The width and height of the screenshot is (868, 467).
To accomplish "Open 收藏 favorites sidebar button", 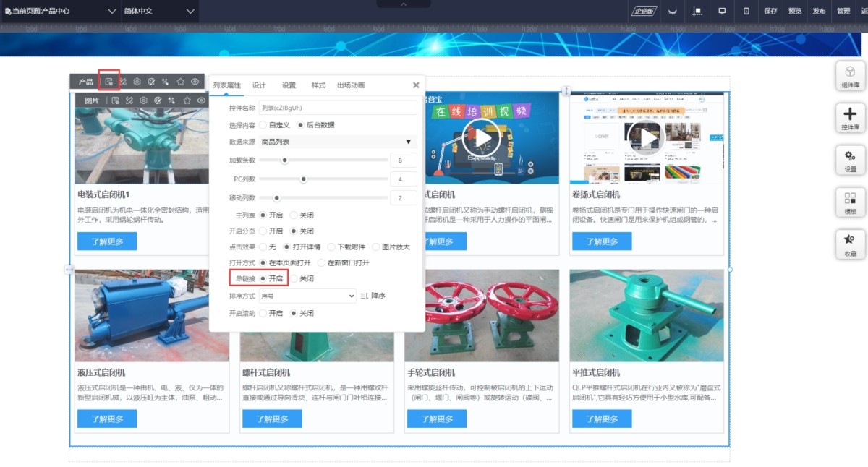I will tap(850, 244).
